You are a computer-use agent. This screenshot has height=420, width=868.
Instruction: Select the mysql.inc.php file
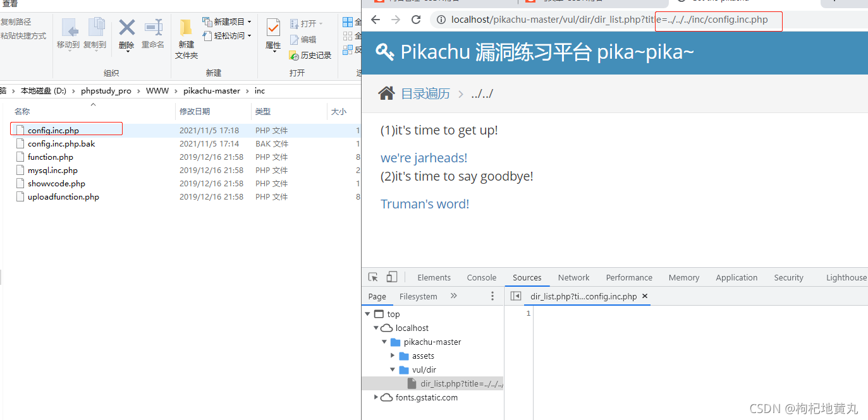coord(52,171)
